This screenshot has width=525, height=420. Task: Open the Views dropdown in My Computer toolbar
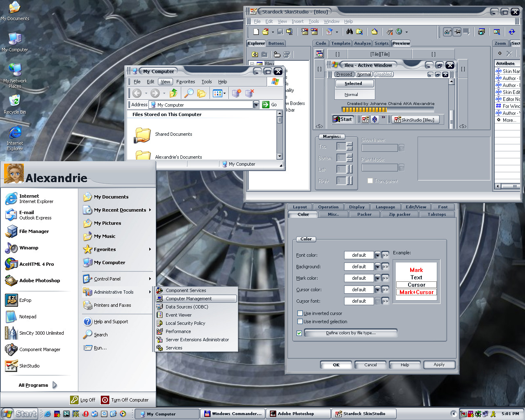(x=224, y=93)
